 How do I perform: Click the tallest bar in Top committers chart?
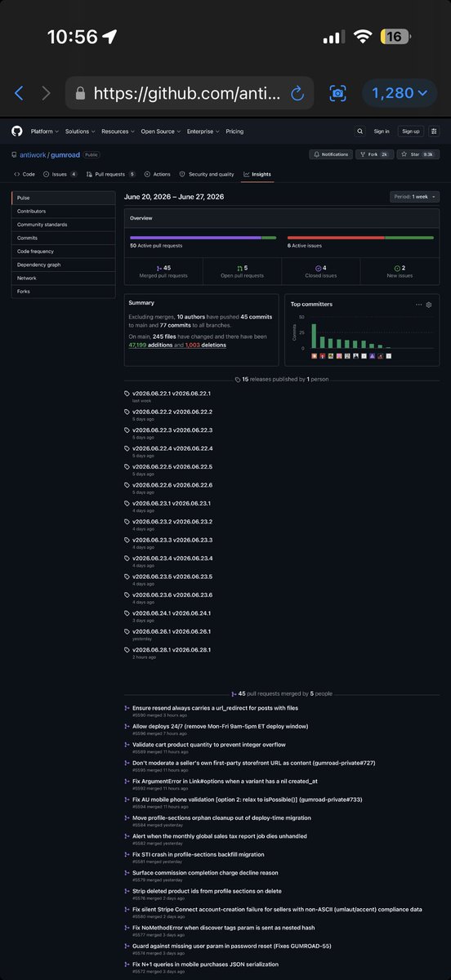point(314,336)
